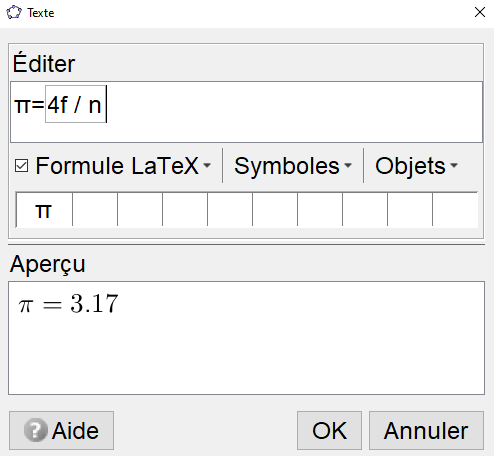Click the Aperçu preview formula π = 3.17
This screenshot has width=494, height=456.
(68, 304)
